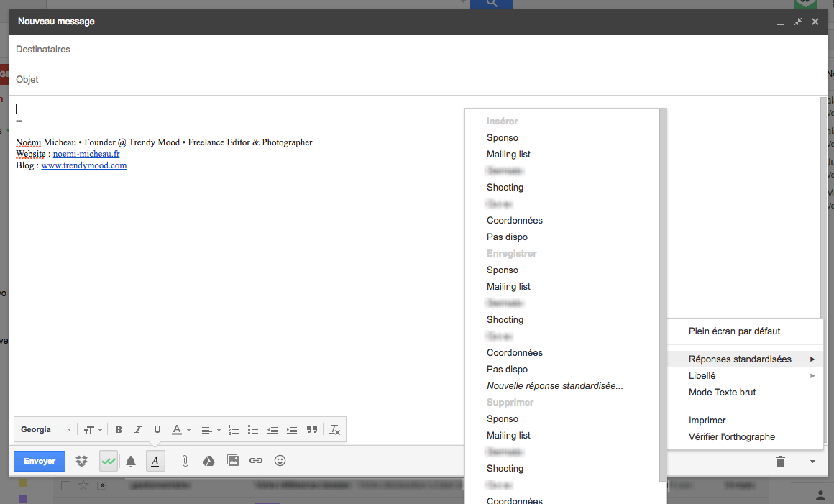Toggle bold formatting

(x=119, y=430)
